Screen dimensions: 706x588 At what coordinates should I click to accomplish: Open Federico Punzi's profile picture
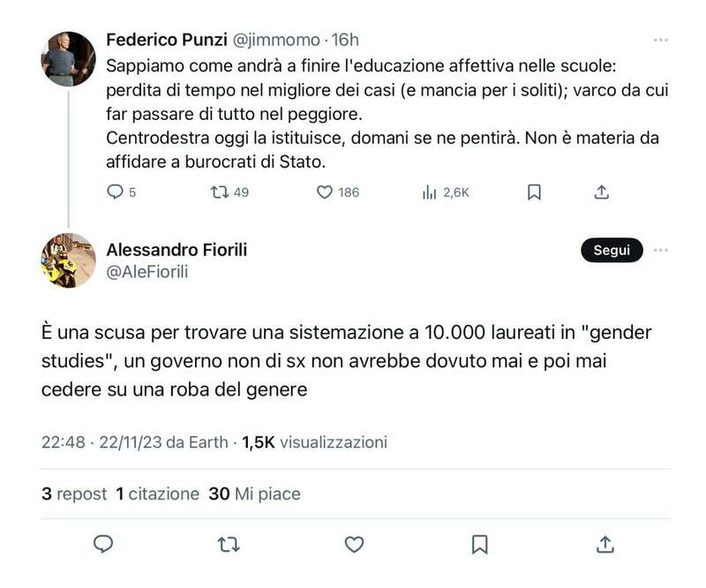click(69, 59)
